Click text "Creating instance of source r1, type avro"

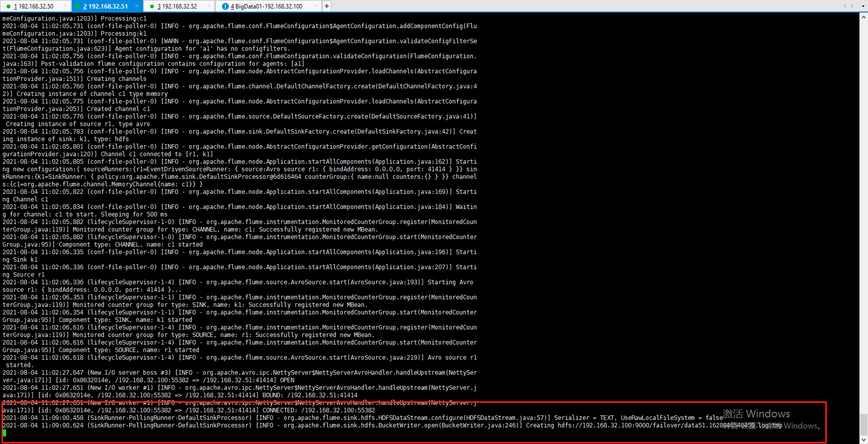[78, 124]
